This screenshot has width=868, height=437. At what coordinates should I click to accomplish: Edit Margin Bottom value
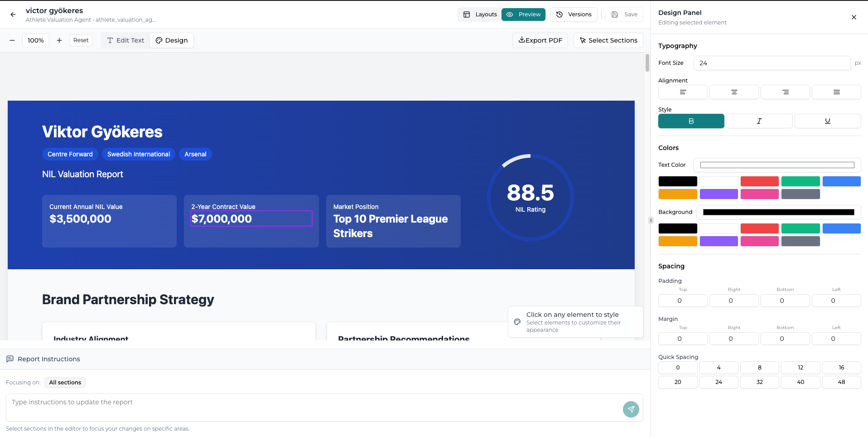(x=785, y=339)
